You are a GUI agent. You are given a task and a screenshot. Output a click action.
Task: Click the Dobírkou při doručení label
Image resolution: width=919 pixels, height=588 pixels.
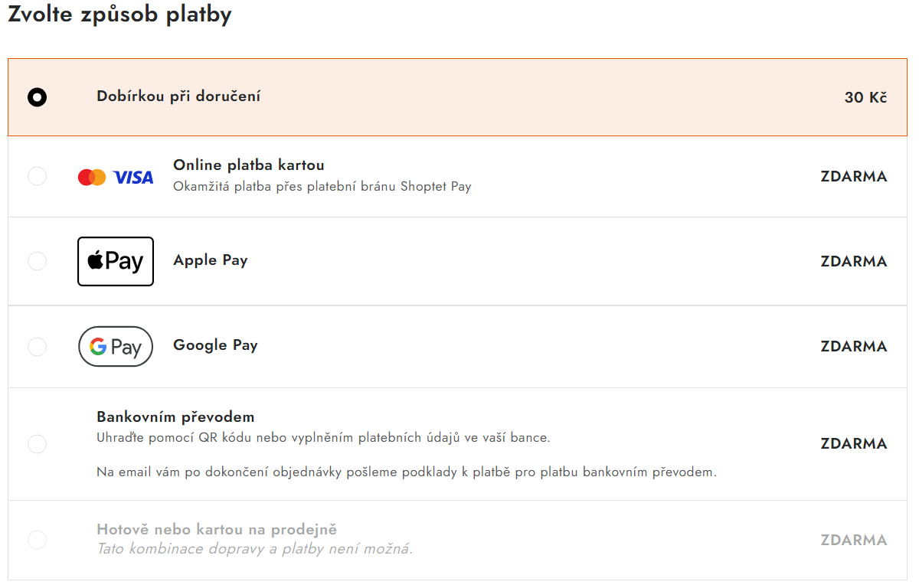click(x=178, y=96)
